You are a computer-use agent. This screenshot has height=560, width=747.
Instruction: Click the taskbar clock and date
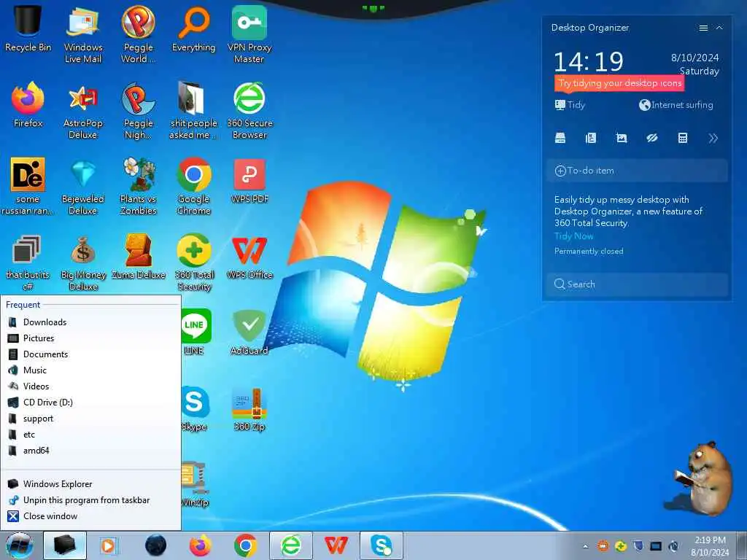tap(710, 546)
